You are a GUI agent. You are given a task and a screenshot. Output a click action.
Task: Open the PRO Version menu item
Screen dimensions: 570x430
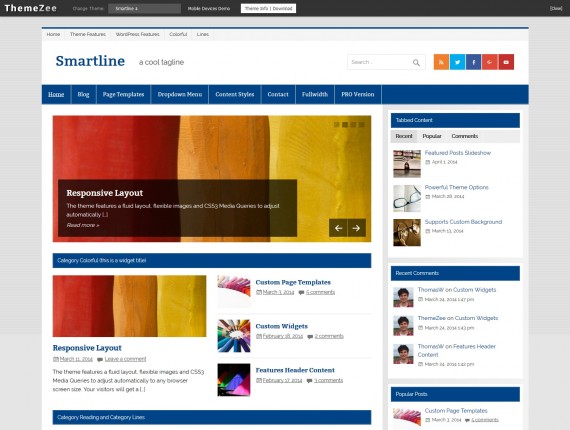pos(358,95)
